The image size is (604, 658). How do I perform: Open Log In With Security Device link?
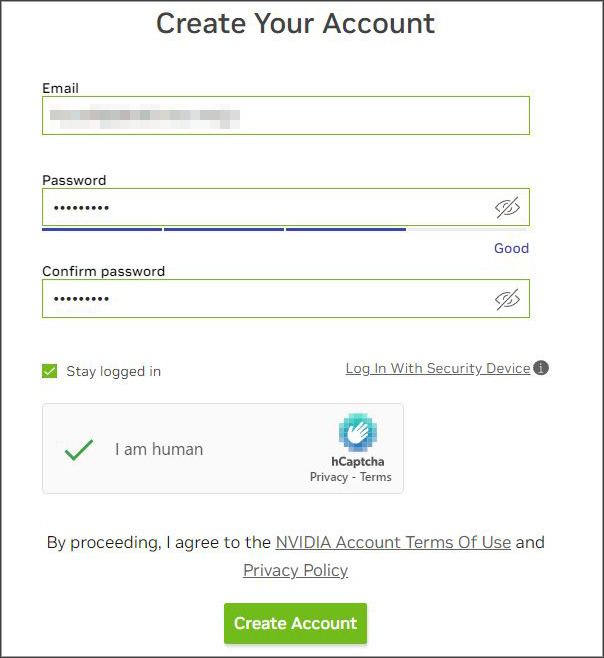437,369
